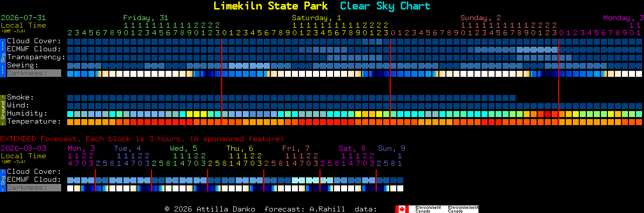644x213 pixels.
Task: Open ECMWF Cloud label in extended forecast
Action: pyautogui.click(x=34, y=180)
